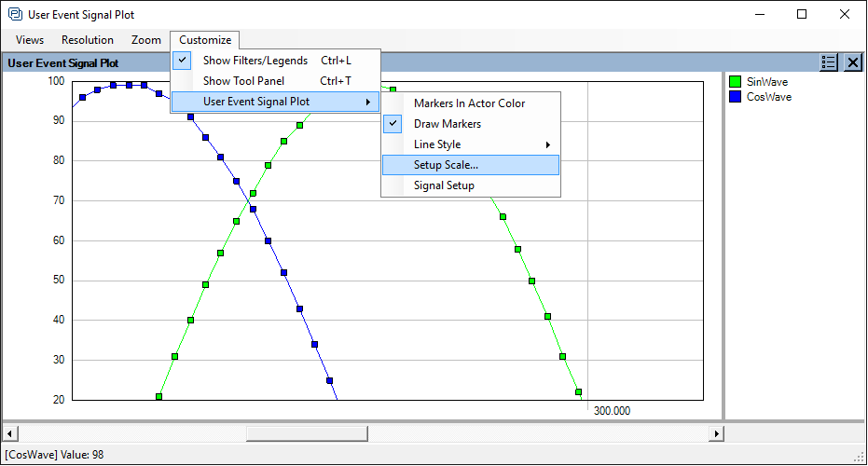This screenshot has height=466, width=868.
Task: Click the blue CosWave marker at value 60
Action: tap(268, 240)
